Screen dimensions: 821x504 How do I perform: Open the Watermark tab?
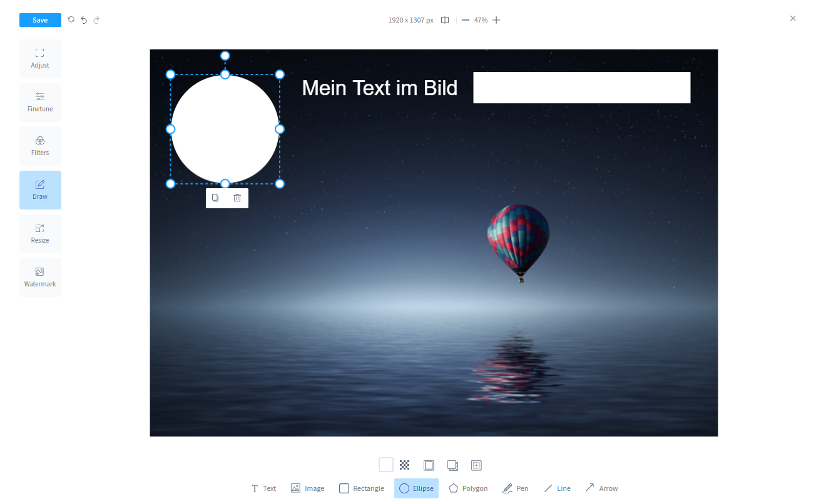pyautogui.click(x=40, y=278)
